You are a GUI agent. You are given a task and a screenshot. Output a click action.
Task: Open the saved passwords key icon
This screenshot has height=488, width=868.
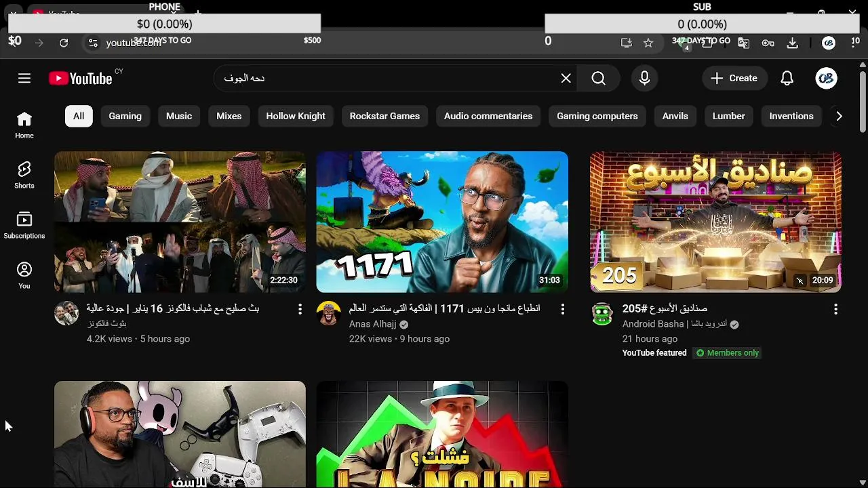[768, 43]
